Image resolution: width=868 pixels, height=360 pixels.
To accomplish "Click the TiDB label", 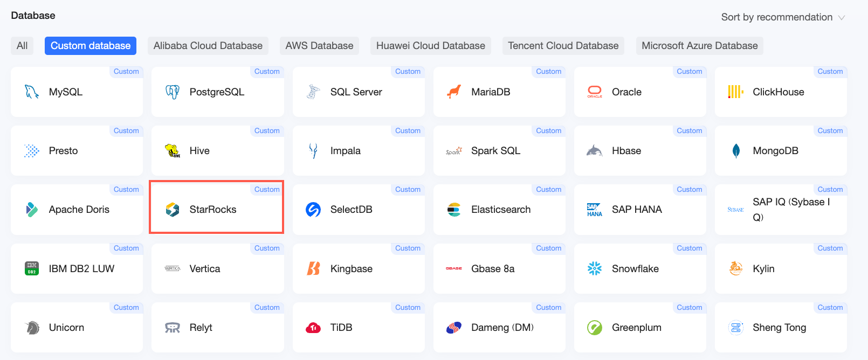I will click(x=341, y=328).
